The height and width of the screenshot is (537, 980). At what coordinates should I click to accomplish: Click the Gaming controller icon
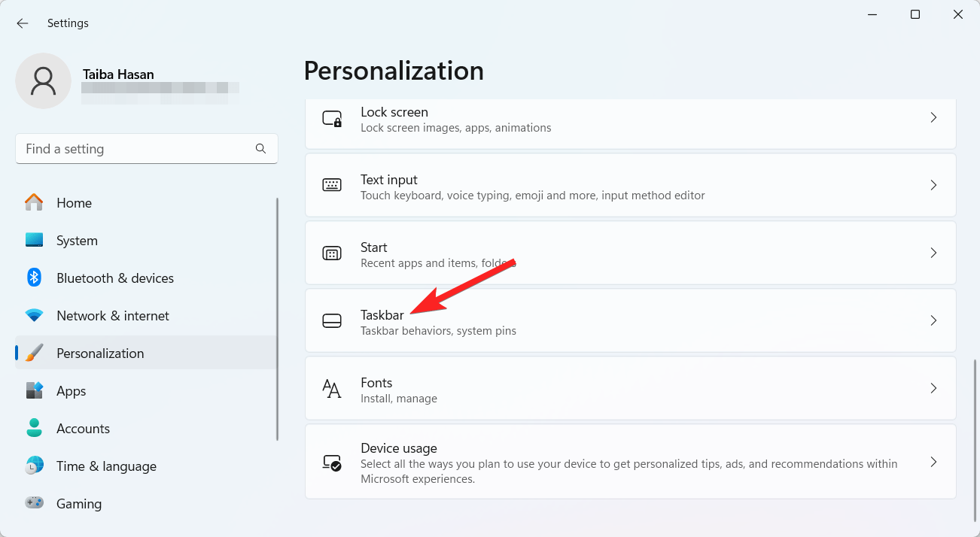[34, 503]
